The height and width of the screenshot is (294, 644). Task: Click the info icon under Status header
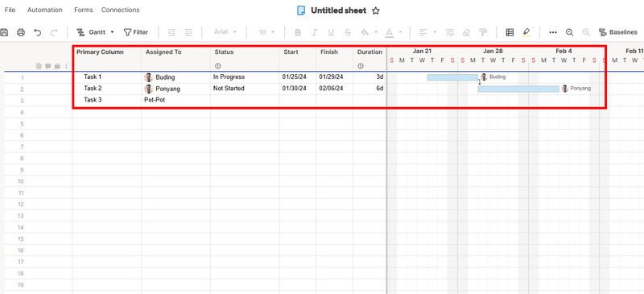(x=217, y=66)
